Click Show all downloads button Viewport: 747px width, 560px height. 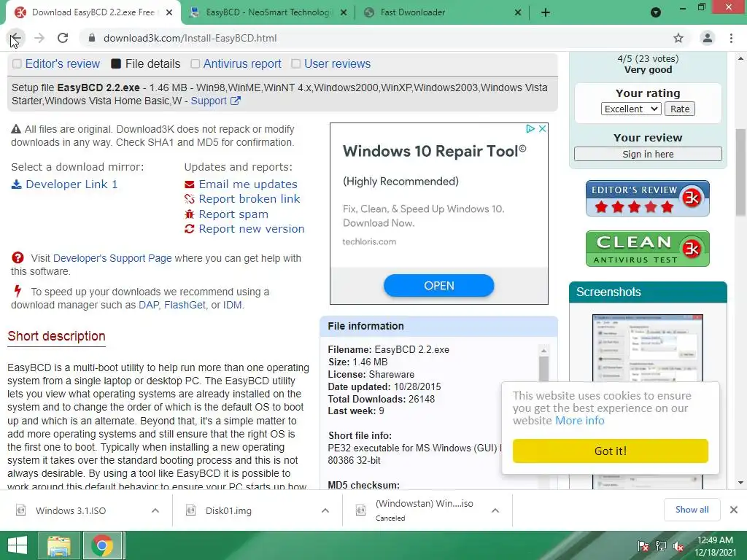[692, 510]
